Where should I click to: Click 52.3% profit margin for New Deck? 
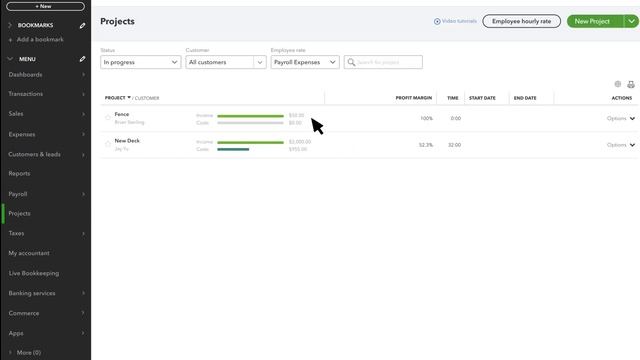426,145
